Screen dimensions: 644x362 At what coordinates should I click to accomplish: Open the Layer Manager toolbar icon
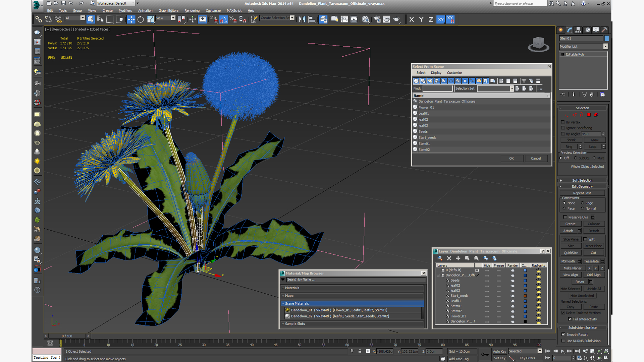(x=323, y=19)
